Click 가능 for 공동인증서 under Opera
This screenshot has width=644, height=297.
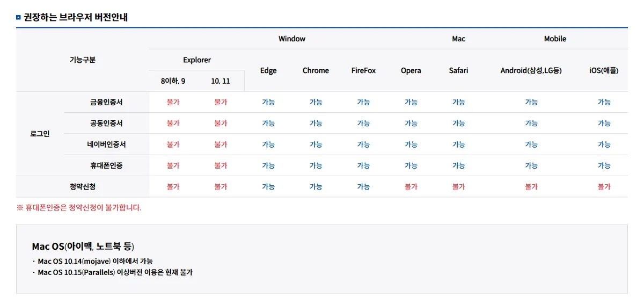click(x=411, y=123)
